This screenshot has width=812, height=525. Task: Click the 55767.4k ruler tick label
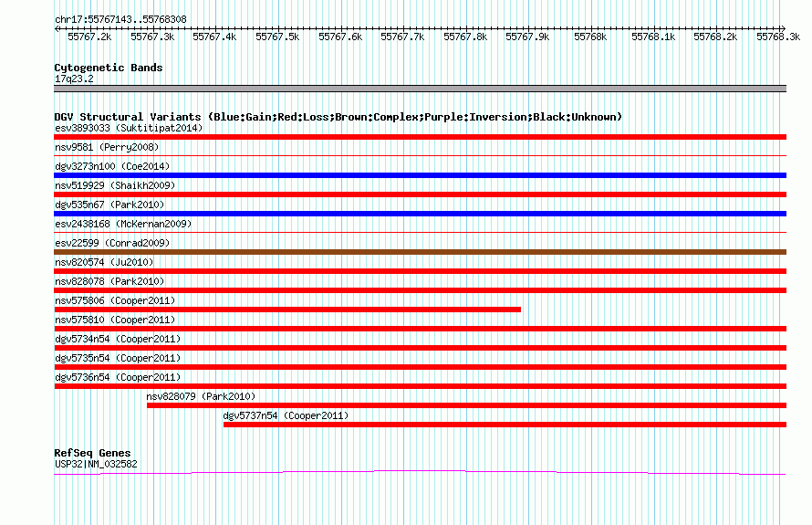(x=214, y=37)
